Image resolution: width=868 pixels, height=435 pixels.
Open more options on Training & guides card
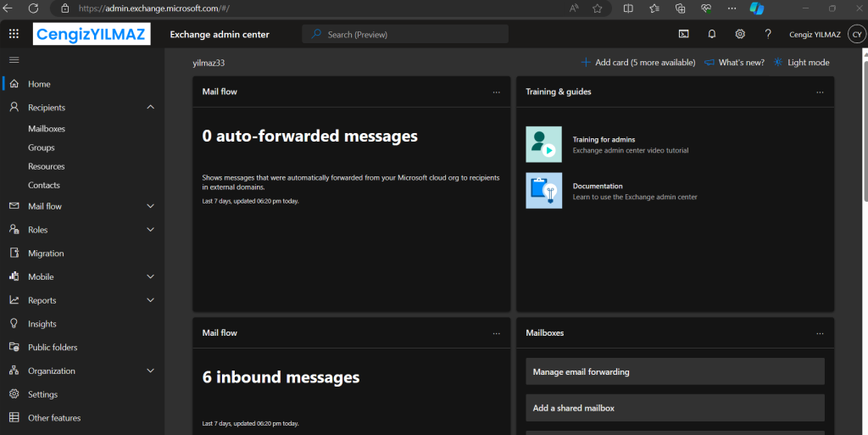tap(820, 92)
